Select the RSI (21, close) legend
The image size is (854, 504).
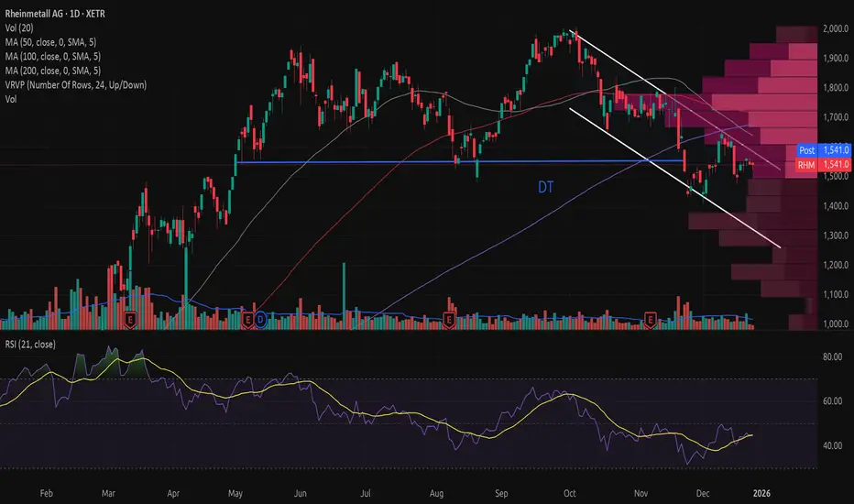coord(30,345)
